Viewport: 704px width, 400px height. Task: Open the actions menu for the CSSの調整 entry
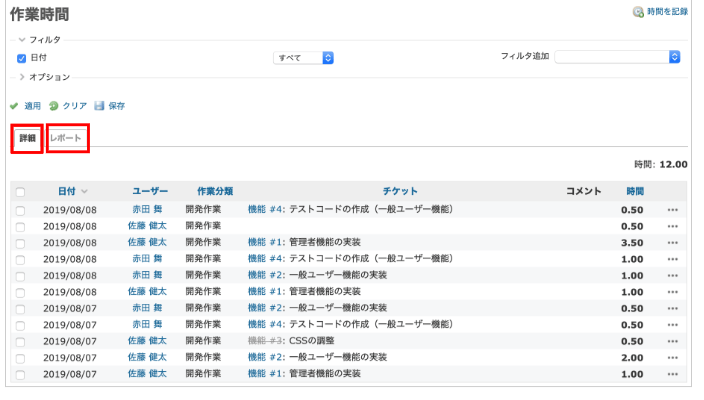(x=672, y=341)
